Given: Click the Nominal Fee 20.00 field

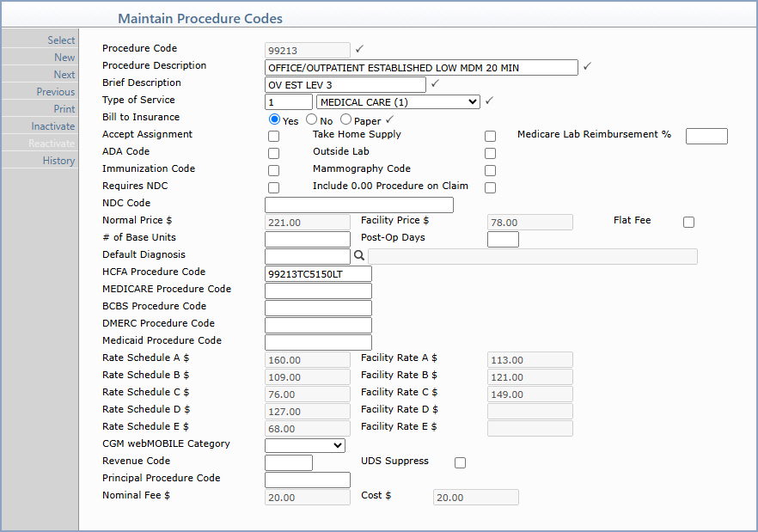Looking at the screenshot, I should click(308, 497).
